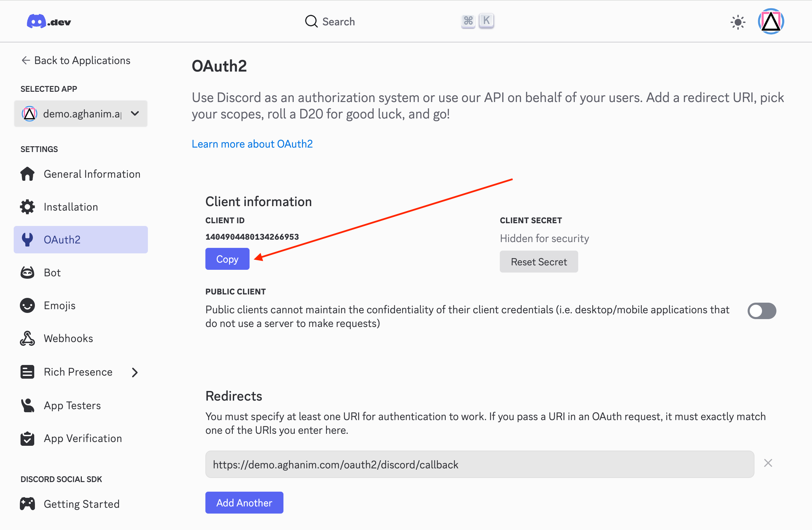Click the General Information home icon
This screenshot has height=530, width=812.
click(27, 174)
